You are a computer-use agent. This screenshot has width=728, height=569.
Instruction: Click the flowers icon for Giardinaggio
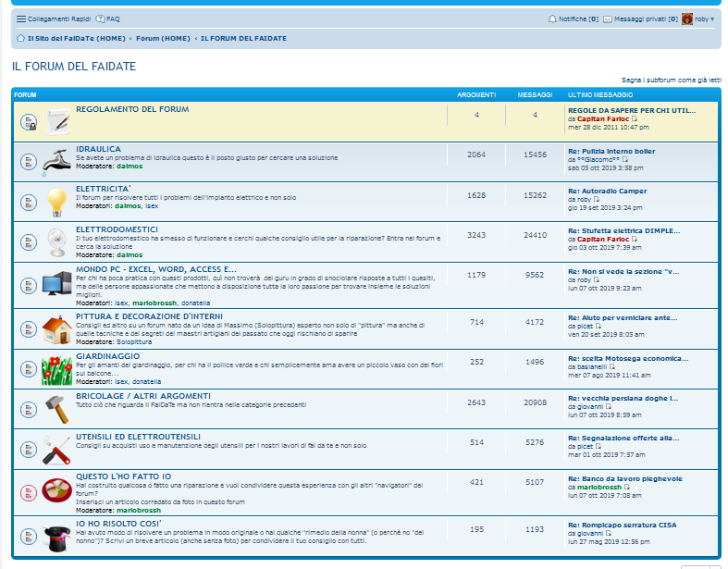point(57,369)
